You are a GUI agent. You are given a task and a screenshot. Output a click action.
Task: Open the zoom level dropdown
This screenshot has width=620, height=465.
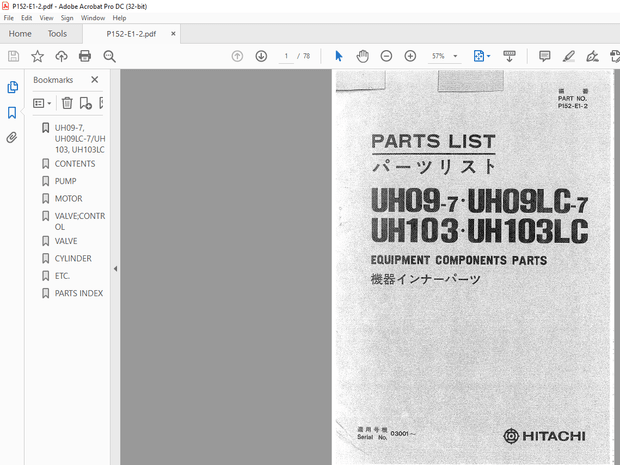click(455, 56)
